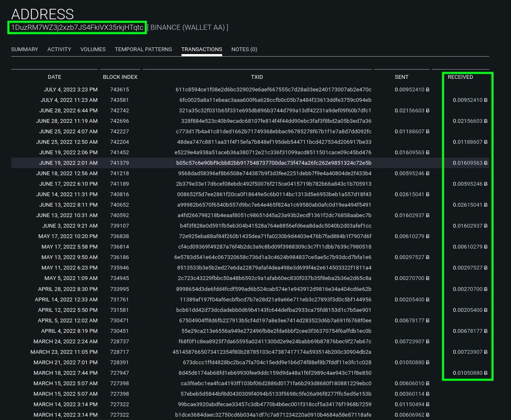This screenshot has width=511, height=420.
Task: Open transaction starting 72e925eba88af84f
Action: [275, 236]
